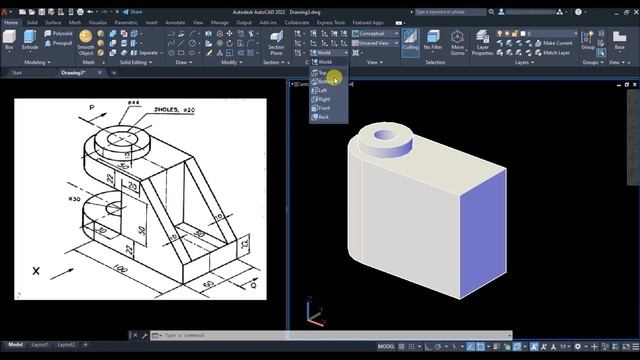640x360 pixels.
Task: Click the Separate solid editing tool
Action: 144,53
